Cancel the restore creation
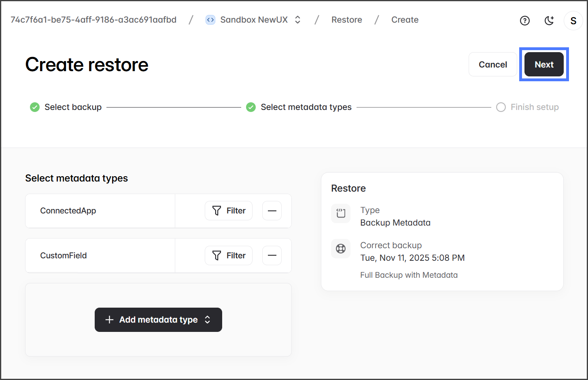 pyautogui.click(x=492, y=65)
